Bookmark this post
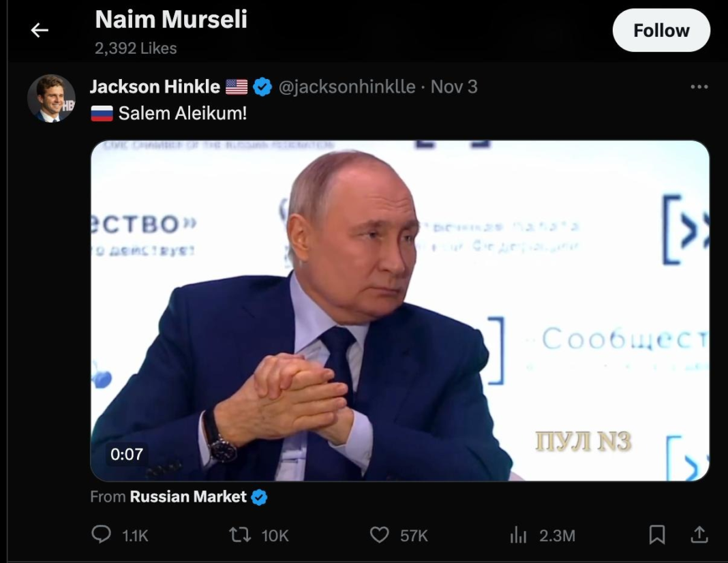 (x=656, y=535)
